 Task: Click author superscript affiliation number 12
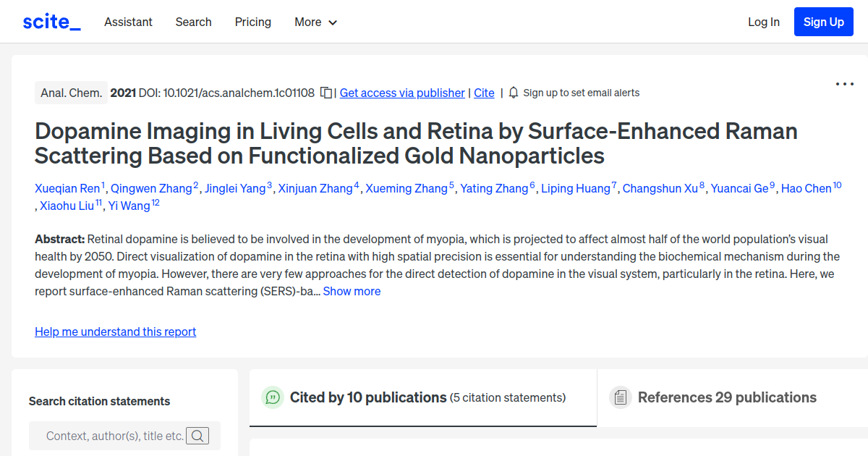(154, 200)
